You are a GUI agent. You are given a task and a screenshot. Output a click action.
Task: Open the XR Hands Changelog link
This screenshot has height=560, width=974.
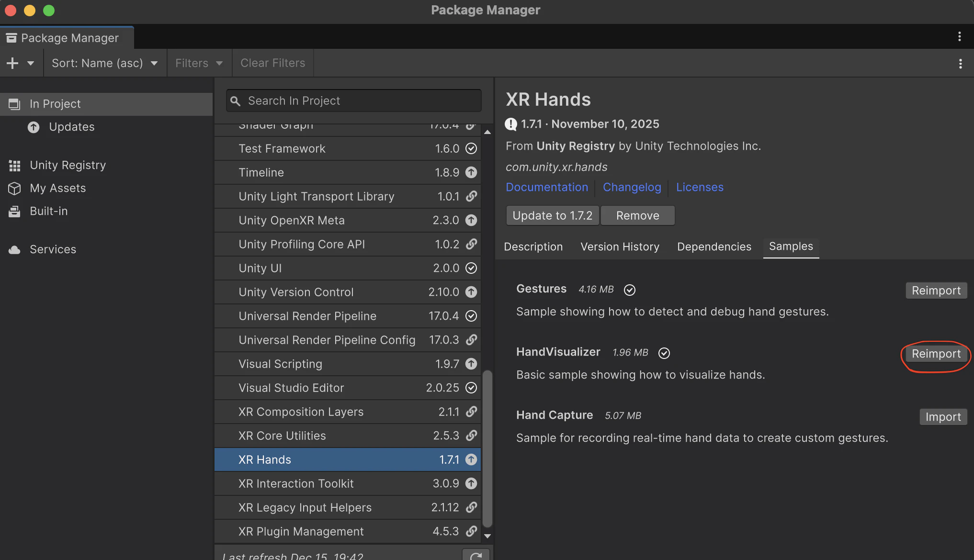pos(632,187)
